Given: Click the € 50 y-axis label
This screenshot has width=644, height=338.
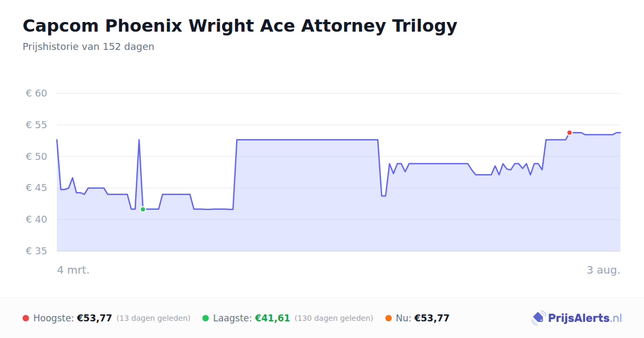Looking at the screenshot, I should click(36, 157).
